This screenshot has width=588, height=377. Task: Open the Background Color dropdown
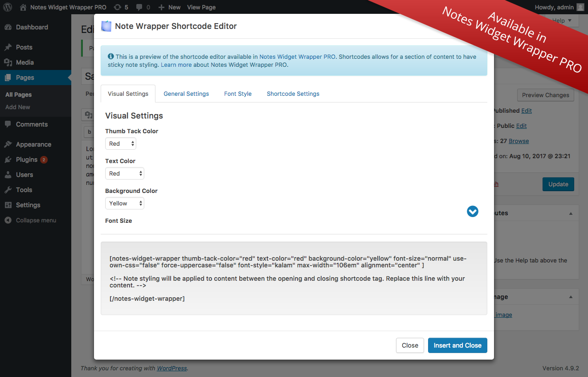tap(125, 203)
